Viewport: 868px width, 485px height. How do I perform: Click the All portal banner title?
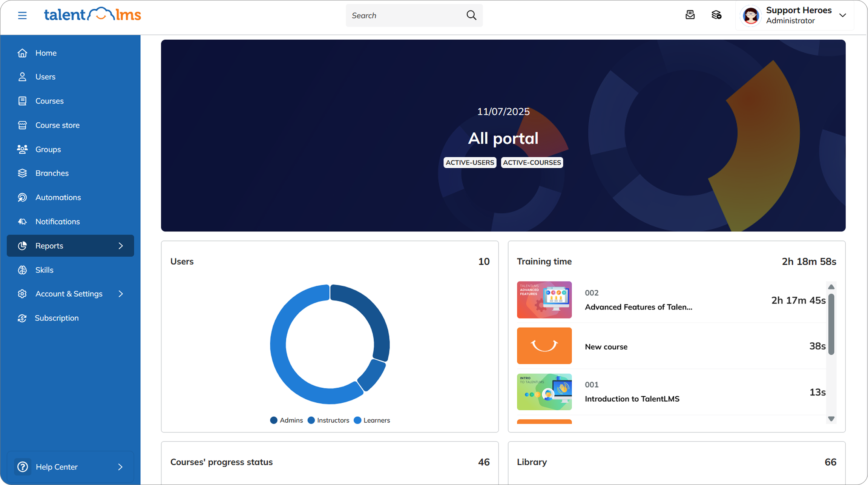tap(503, 138)
